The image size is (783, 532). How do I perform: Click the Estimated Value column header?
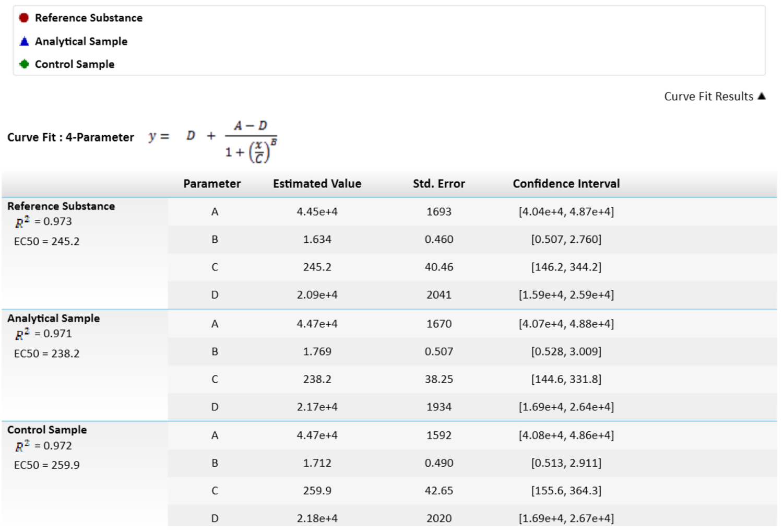tap(317, 184)
